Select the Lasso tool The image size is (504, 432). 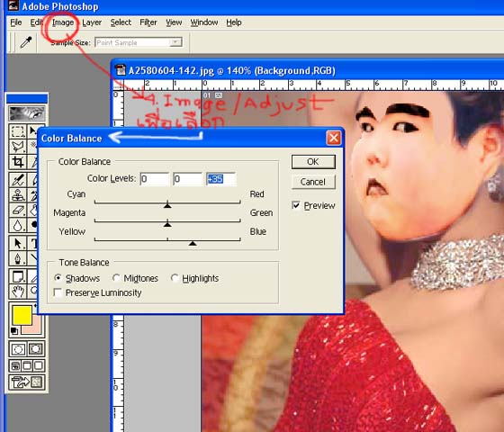[x=18, y=147]
